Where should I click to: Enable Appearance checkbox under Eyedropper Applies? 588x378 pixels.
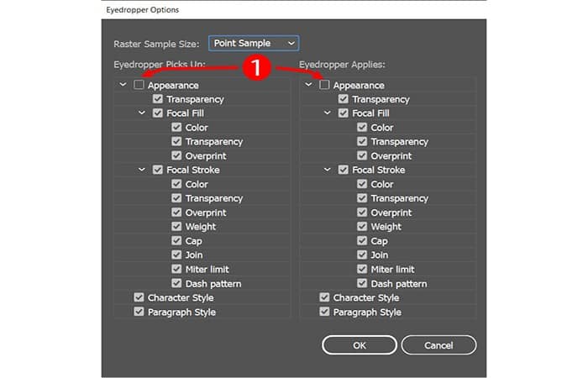(x=324, y=85)
